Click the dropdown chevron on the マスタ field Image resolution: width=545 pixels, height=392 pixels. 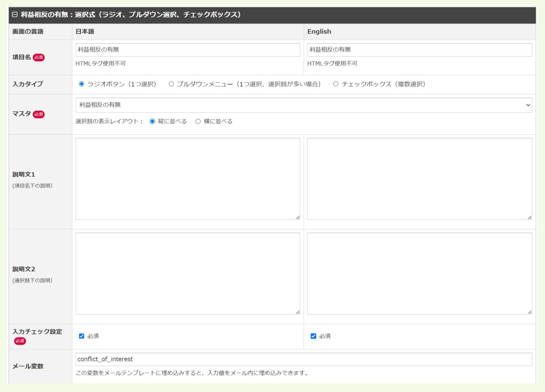(528, 105)
